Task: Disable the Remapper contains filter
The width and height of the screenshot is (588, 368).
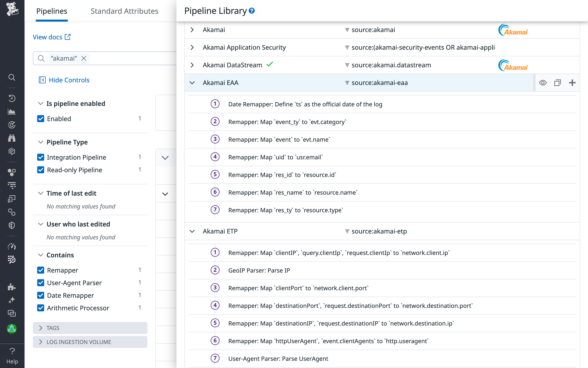Action: pyautogui.click(x=41, y=270)
